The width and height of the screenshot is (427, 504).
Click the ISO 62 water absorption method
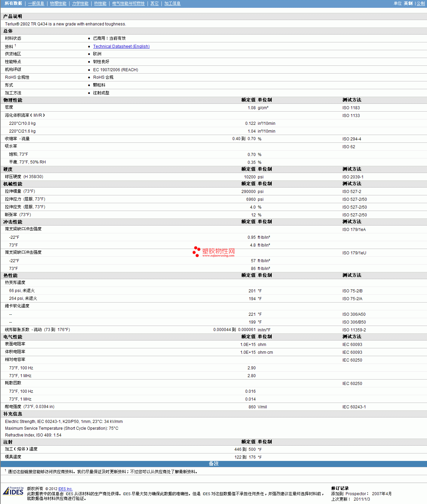pyautogui.click(x=349, y=147)
